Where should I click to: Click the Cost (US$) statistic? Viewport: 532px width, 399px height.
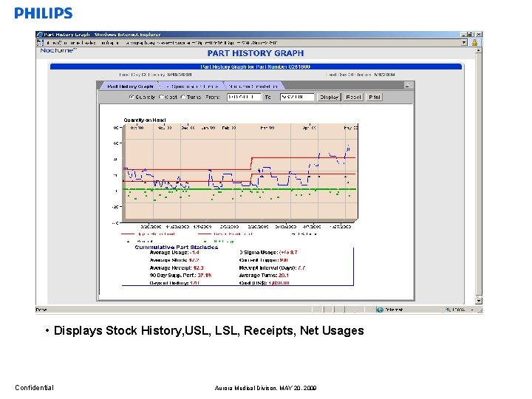click(265, 283)
